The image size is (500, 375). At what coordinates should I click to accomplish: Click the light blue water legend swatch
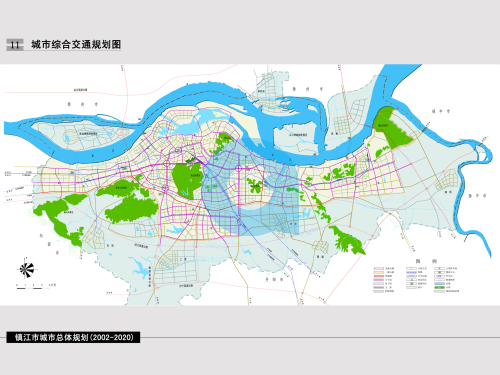pos(440,284)
